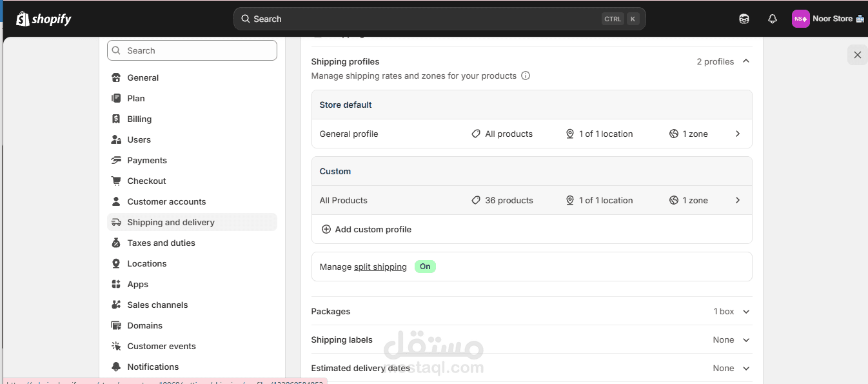Expand the Packages section
This screenshot has width=868, height=384.
point(531,311)
